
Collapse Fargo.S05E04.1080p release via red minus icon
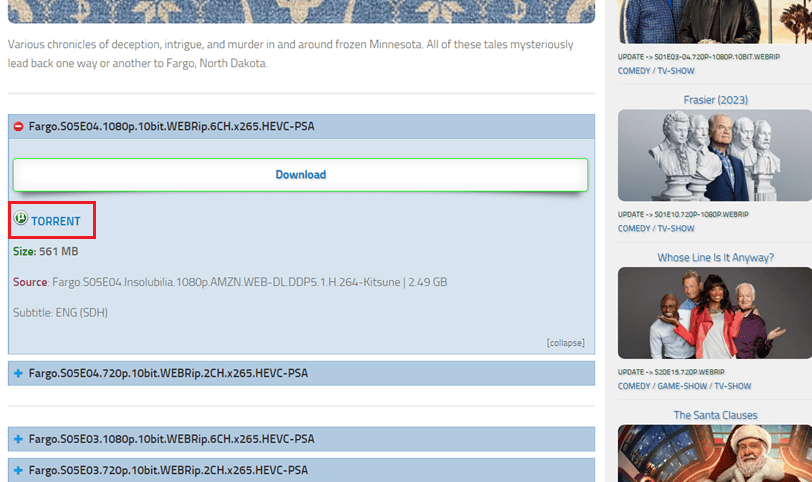(x=18, y=126)
